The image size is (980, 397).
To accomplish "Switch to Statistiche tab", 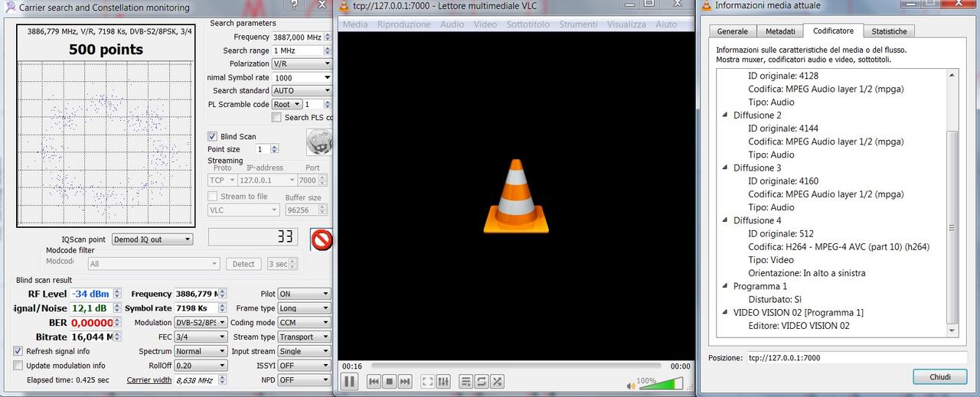I will coord(889,31).
